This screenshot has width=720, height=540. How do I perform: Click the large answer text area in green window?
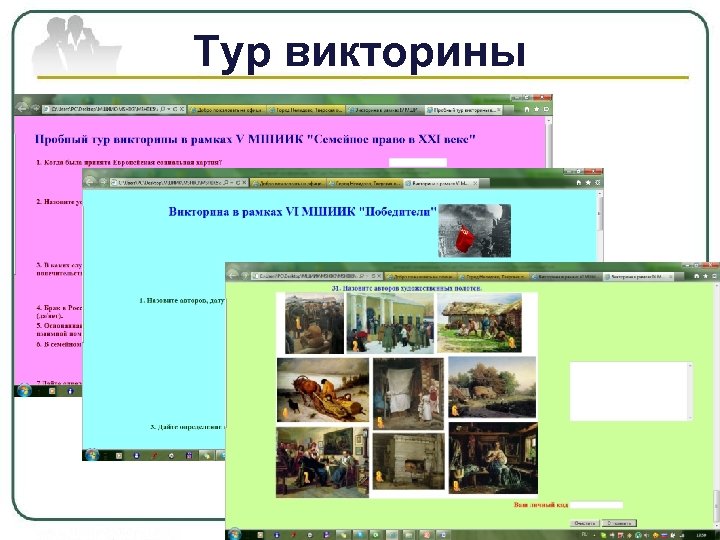[x=631, y=391]
